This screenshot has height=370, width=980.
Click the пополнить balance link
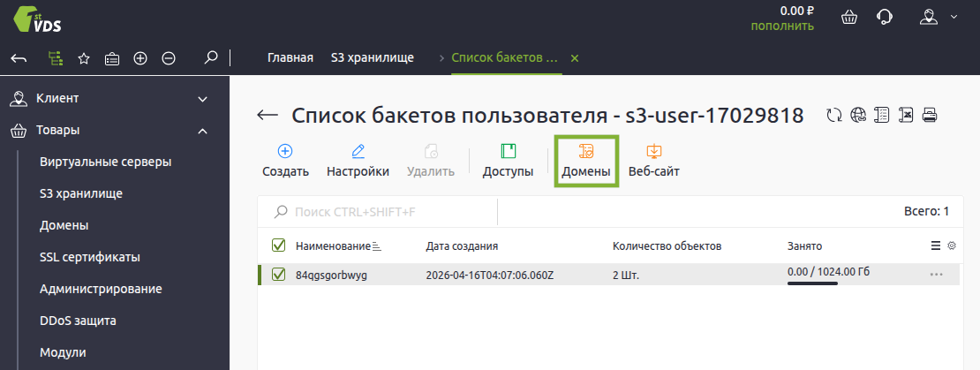[782, 26]
